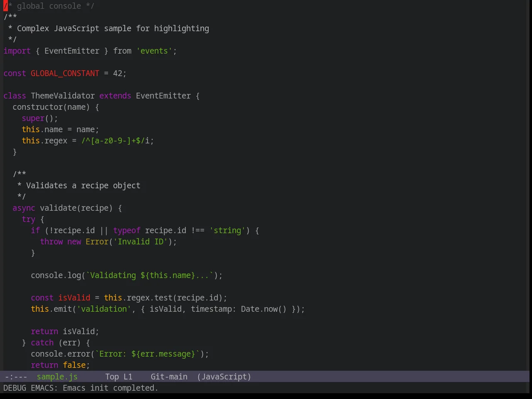Click on GLOBAL_CONSTANT identifier

pos(65,73)
